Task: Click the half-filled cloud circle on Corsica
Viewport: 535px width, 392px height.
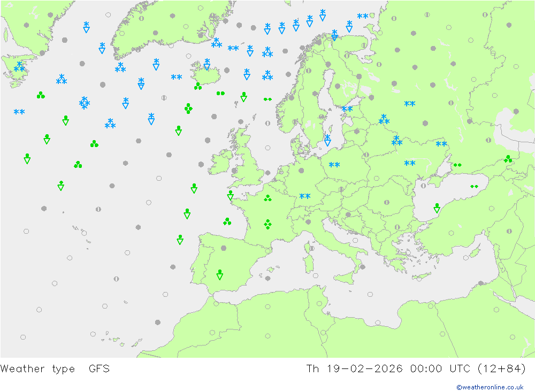Action: 311,248
